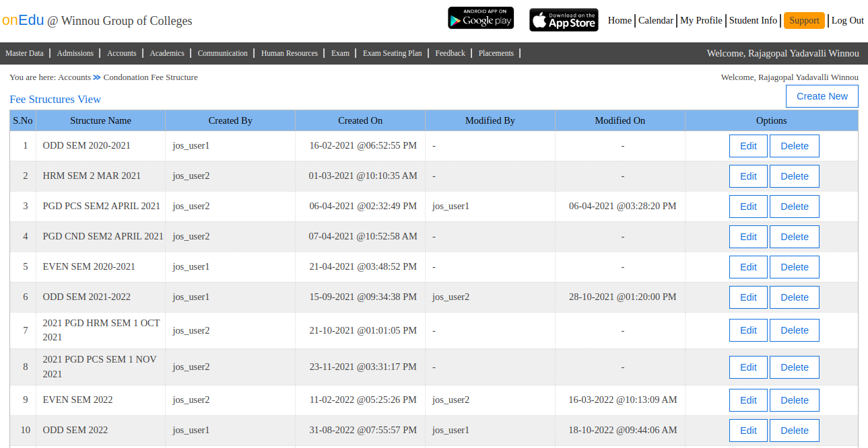Image resolution: width=868 pixels, height=448 pixels.
Task: Edit the EVEN SEM 2020-2021 structure
Action: point(748,267)
